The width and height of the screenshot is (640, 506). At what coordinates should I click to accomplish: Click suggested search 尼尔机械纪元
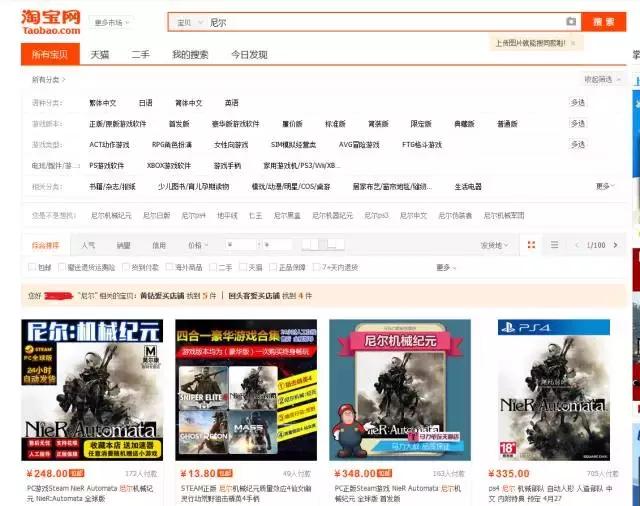(x=111, y=215)
